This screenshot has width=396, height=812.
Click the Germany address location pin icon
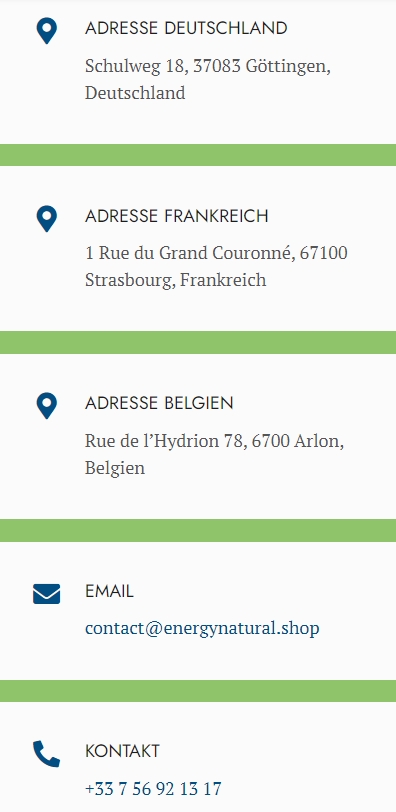[47, 31]
